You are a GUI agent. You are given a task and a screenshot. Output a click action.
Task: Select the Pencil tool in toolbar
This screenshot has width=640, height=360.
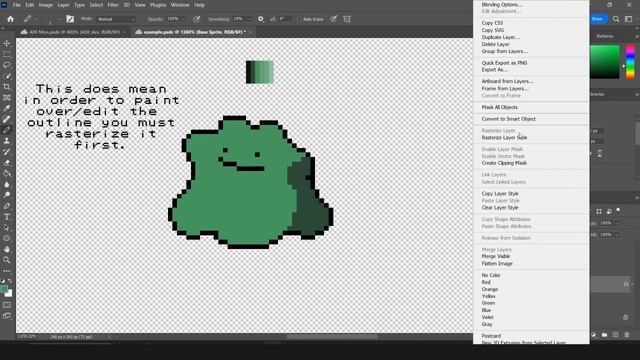click(7, 130)
